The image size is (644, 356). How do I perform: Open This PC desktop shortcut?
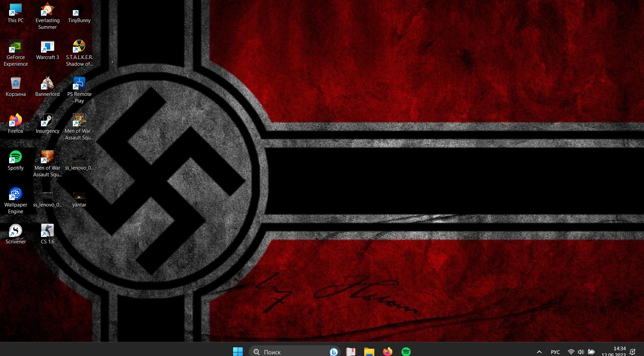(15, 13)
